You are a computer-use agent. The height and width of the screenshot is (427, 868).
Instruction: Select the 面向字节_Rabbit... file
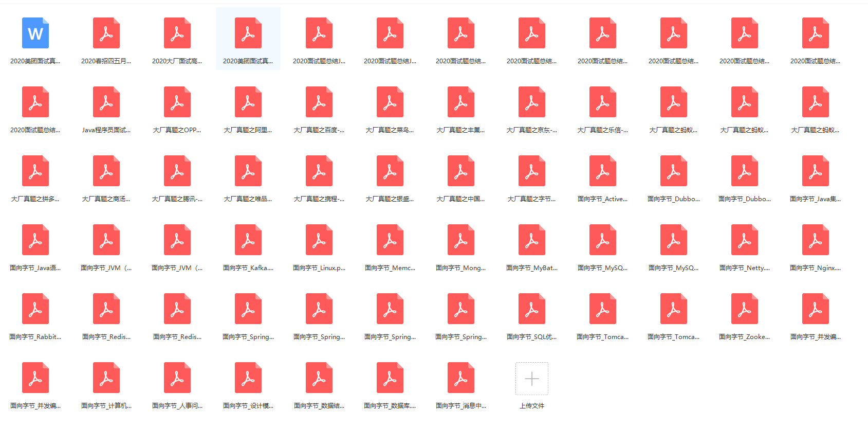35,309
